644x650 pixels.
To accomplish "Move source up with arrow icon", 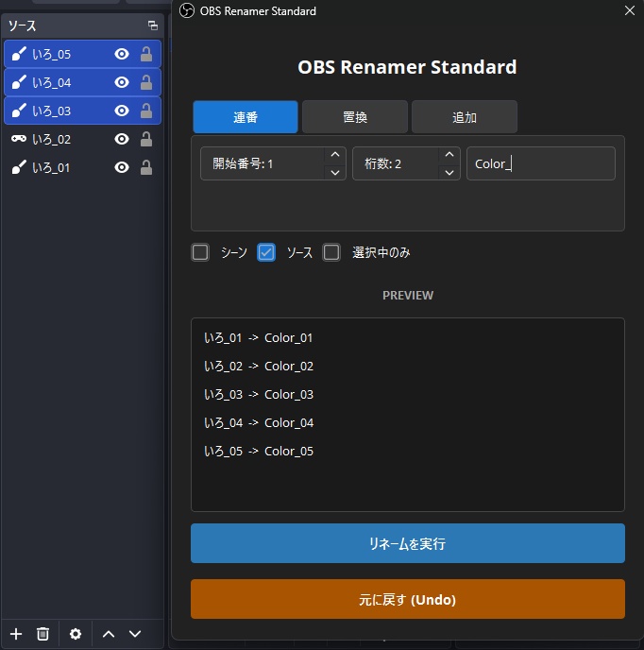I will coord(109,634).
